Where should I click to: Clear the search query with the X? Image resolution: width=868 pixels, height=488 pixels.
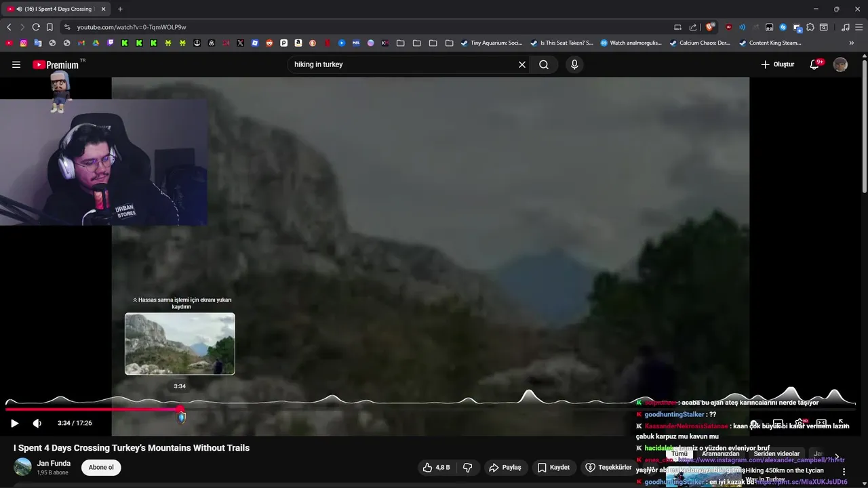click(x=522, y=64)
